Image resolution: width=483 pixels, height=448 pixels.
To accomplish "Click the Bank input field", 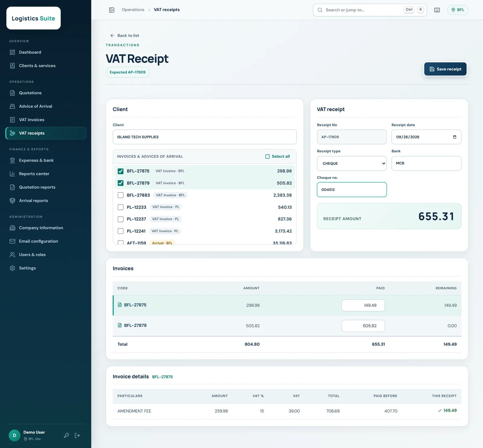I will 426,163.
